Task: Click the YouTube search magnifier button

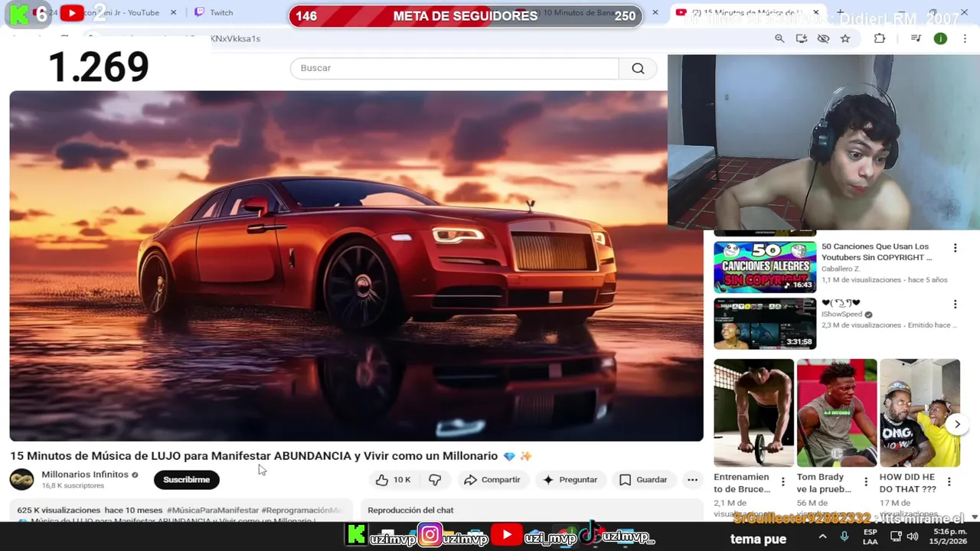Action: [638, 68]
